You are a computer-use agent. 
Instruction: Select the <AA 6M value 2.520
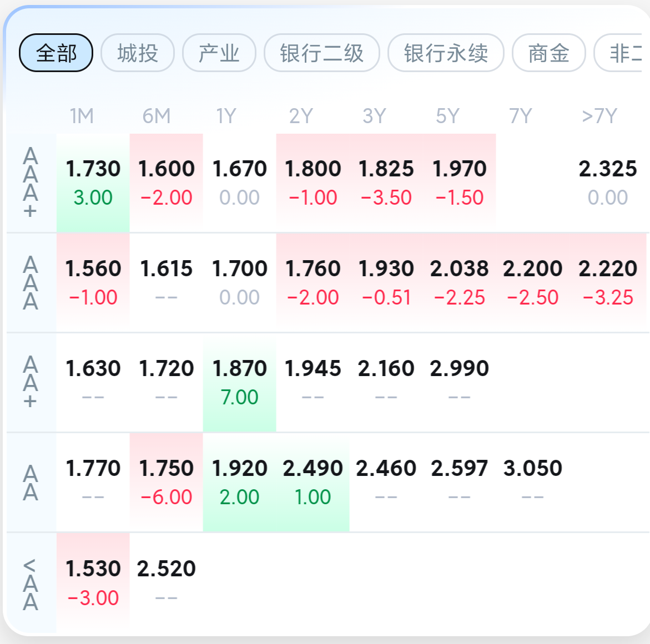coord(166,582)
